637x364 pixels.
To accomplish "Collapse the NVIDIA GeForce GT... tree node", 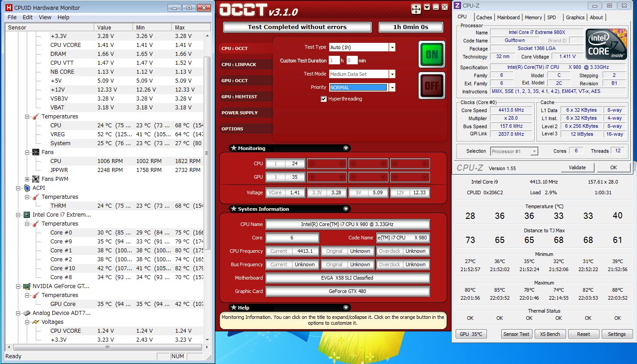I will pyautogui.click(x=18, y=286).
